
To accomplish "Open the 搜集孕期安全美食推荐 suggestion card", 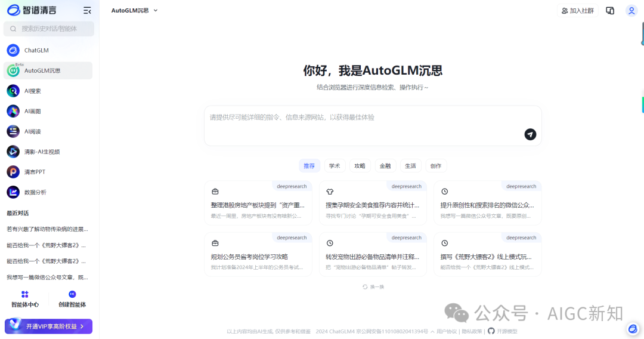I will point(373,203).
